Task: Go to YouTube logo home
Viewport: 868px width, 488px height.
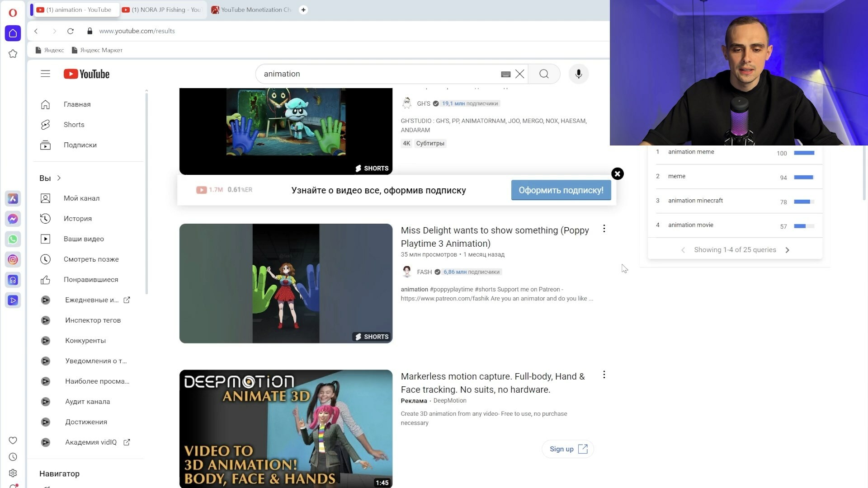Action: point(86,74)
